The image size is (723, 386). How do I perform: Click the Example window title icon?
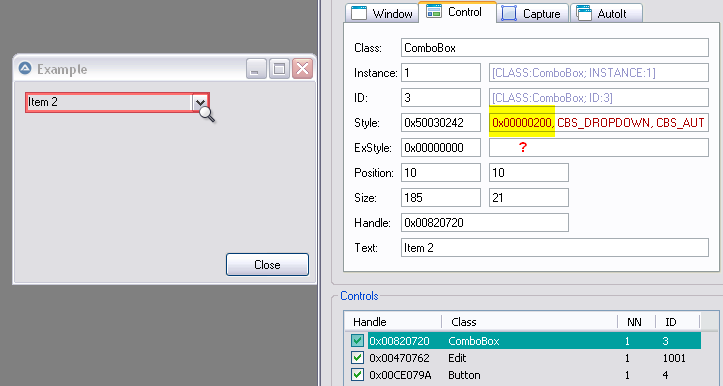pyautogui.click(x=25, y=69)
